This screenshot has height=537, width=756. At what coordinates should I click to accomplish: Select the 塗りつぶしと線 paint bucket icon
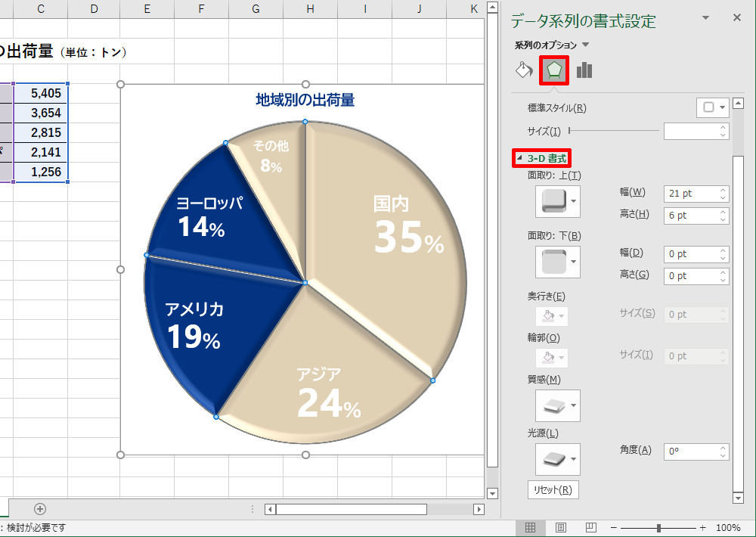pyautogui.click(x=525, y=69)
